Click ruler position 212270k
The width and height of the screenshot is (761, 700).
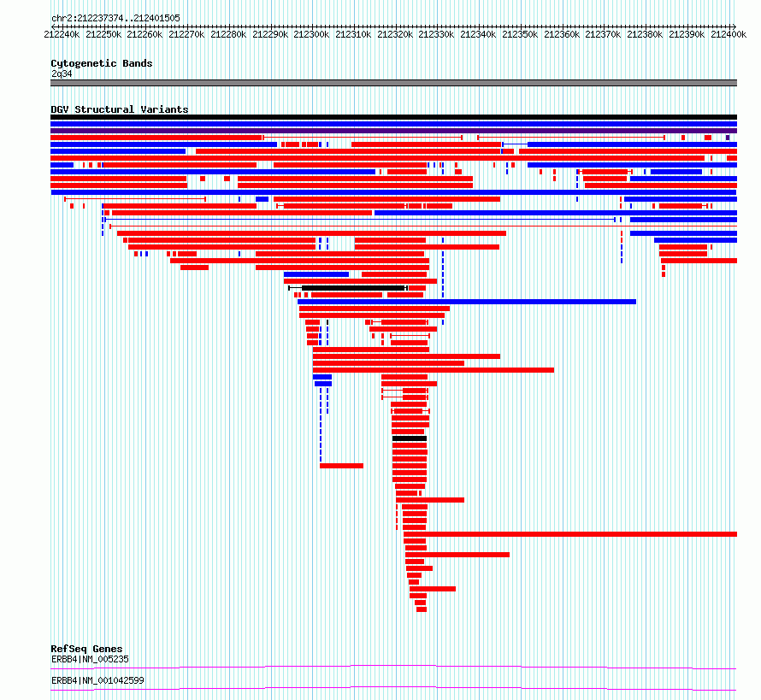click(186, 34)
